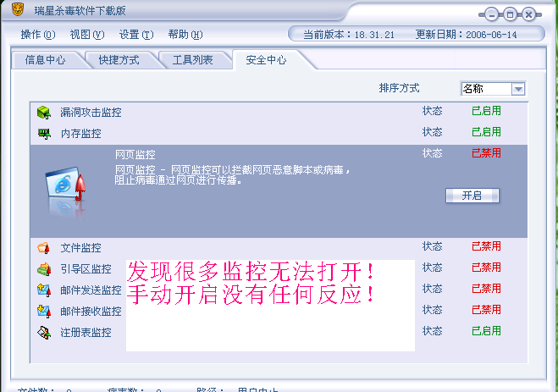The height and width of the screenshot is (392, 558).
Task: Switch to the 快捷方式 tab
Action: 119,60
